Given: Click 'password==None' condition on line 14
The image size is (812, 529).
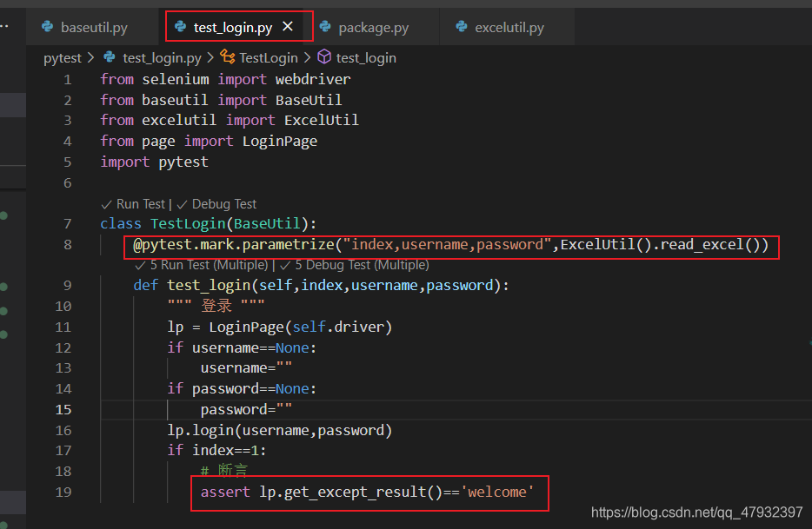Looking at the screenshot, I should [x=250, y=388].
